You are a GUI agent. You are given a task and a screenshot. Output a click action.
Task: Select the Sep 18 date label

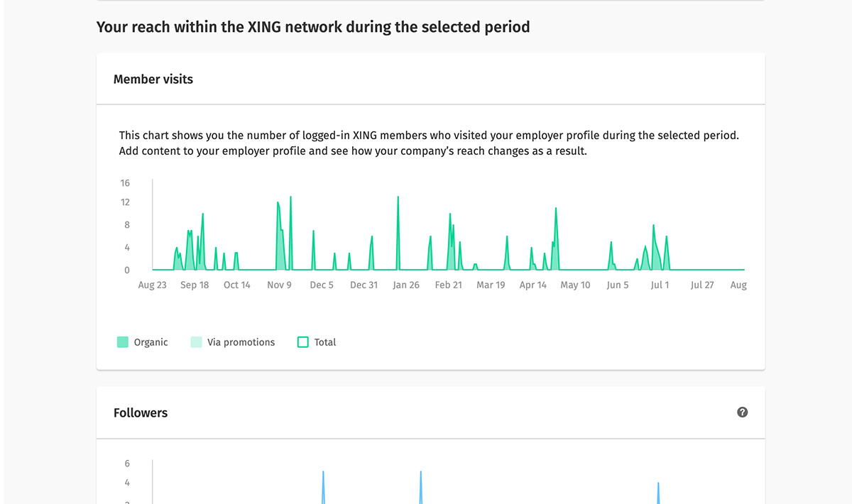195,285
